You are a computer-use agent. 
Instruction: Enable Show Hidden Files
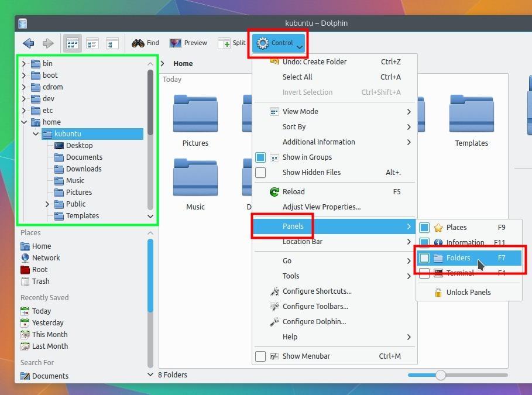311,172
